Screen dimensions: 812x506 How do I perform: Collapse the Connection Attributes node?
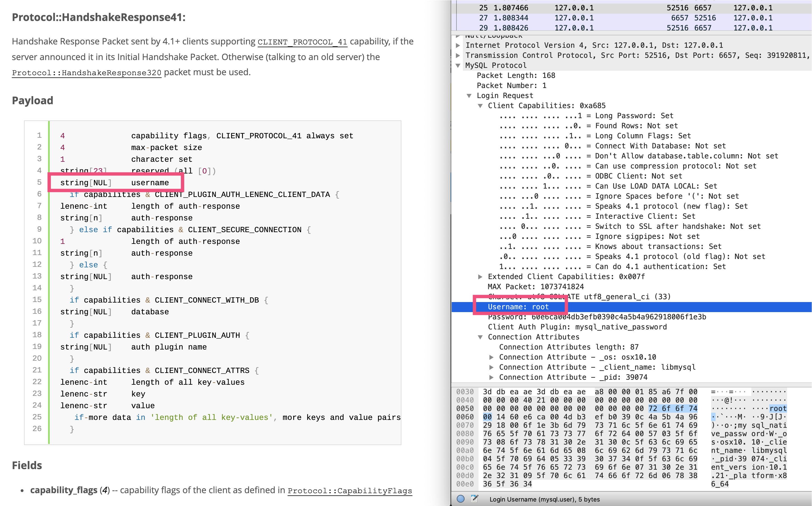click(x=480, y=337)
